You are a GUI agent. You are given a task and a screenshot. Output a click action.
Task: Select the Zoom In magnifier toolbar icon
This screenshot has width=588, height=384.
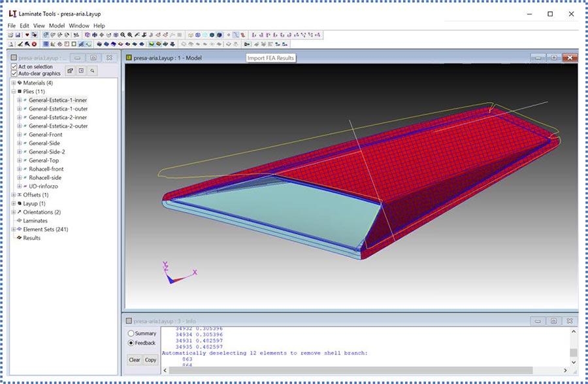tap(123, 35)
